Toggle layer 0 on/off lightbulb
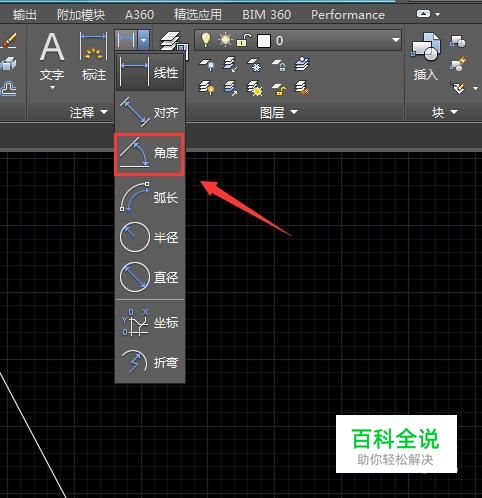The height and width of the screenshot is (498, 482). coord(206,40)
